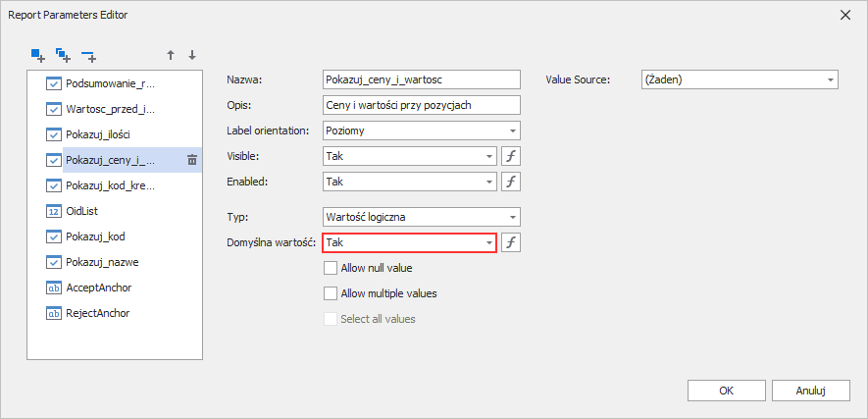Image resolution: width=868 pixels, height=419 pixels.
Task: Click the Add Separator icon
Action: point(89,55)
